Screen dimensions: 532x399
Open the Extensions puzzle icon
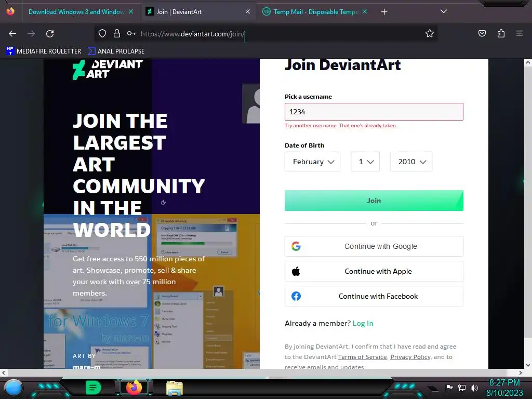click(501, 33)
